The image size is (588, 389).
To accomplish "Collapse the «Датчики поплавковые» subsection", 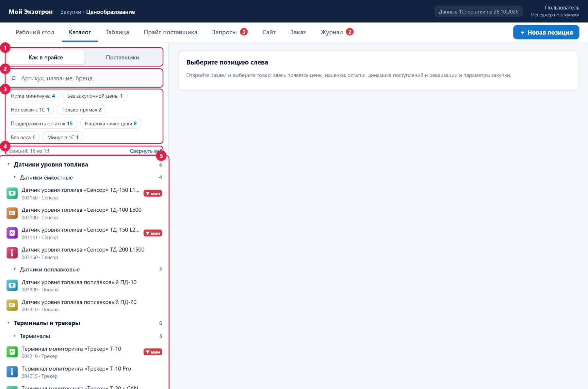I will click(14, 269).
